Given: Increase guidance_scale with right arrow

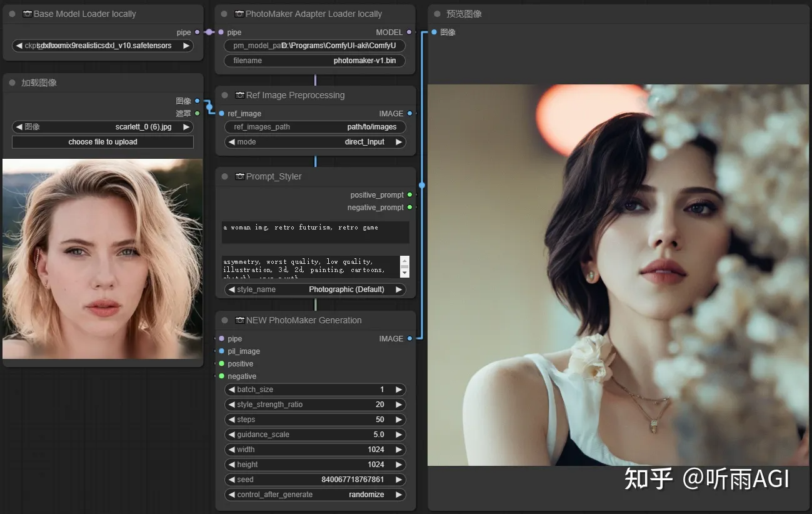Looking at the screenshot, I should [399, 435].
